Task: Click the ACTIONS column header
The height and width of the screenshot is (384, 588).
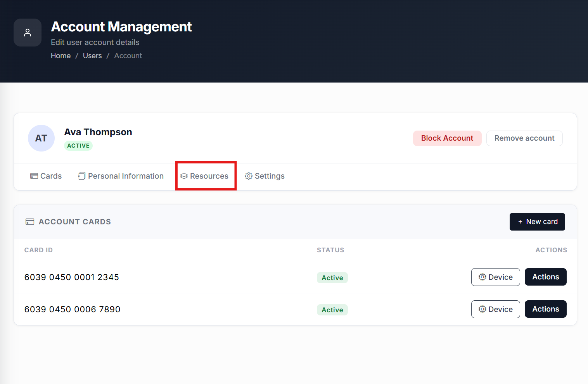Action: 551,250
